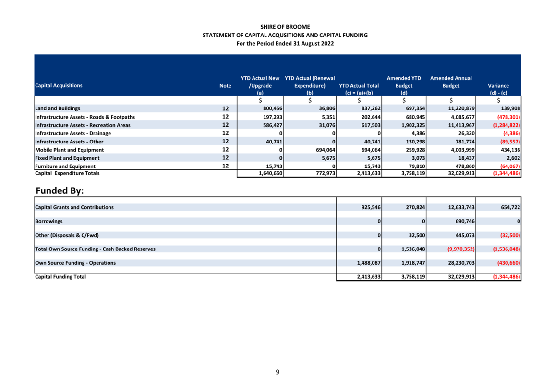This screenshot has width=555, height=392.
Task: Click Mobile Plant variance 434,136
Action: pos(510,150)
